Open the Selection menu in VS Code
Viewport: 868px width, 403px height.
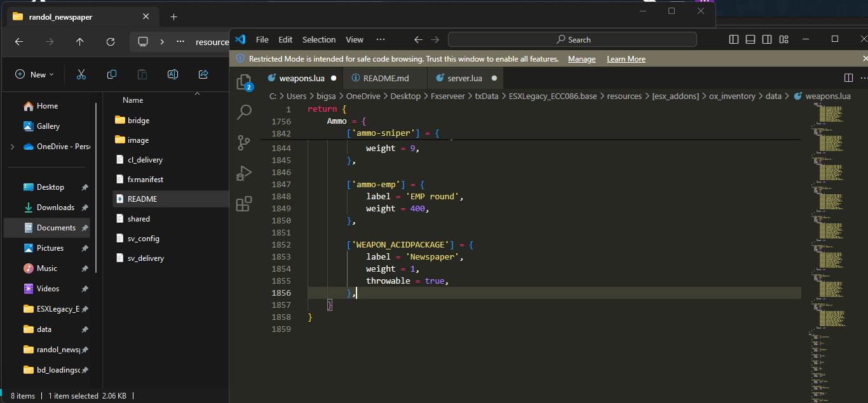[318, 39]
